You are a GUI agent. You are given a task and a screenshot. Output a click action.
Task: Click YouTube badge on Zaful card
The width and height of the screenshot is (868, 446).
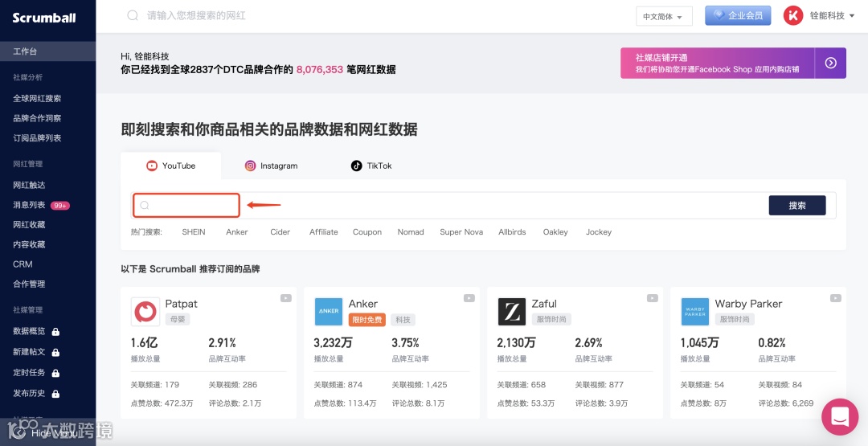click(x=652, y=298)
